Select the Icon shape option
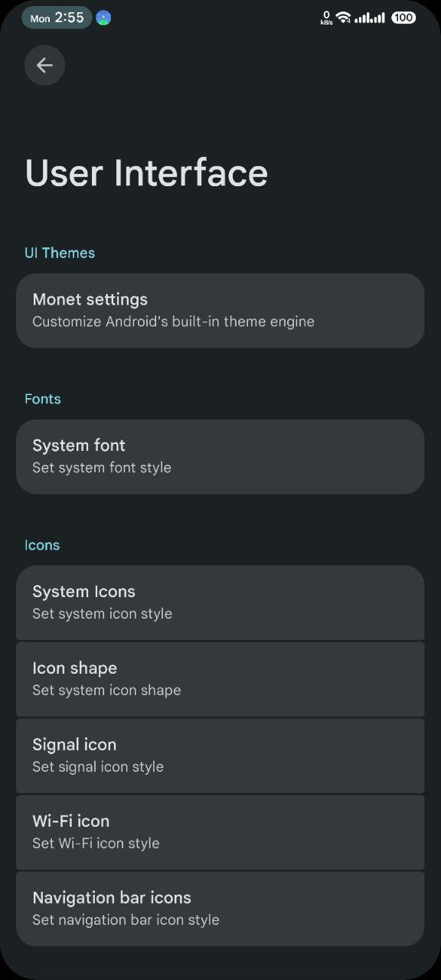 (220, 679)
